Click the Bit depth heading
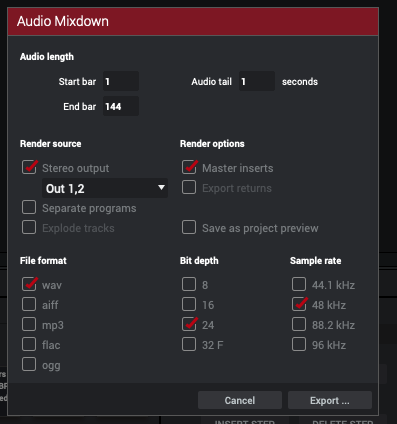 coord(199,261)
